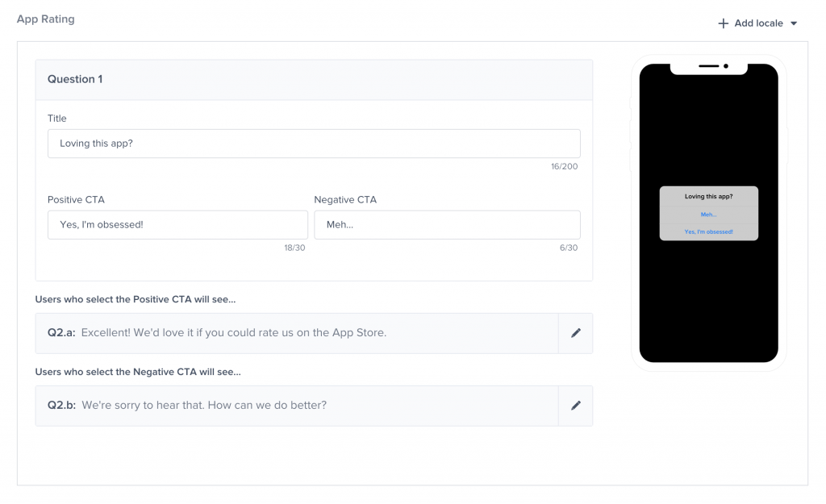Screen dimensions: 826x504
Task: Edit question Q2.a using the pencil icon
Action: (575, 332)
